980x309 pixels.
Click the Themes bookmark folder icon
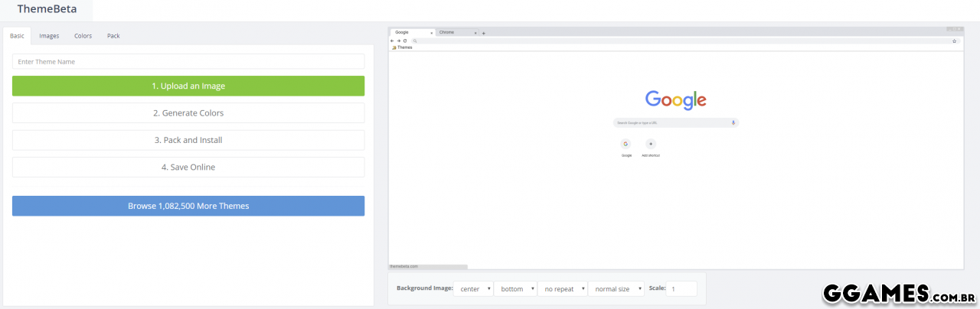coord(394,47)
